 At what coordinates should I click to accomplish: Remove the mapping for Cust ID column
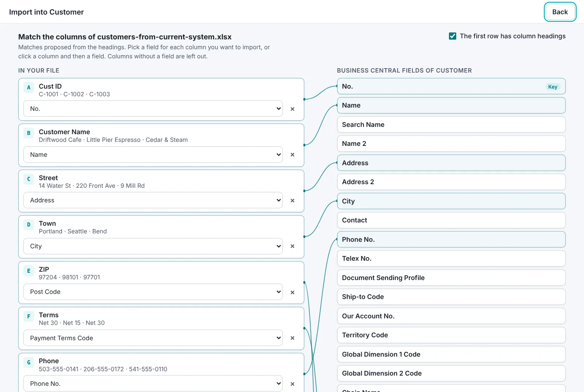click(x=292, y=109)
